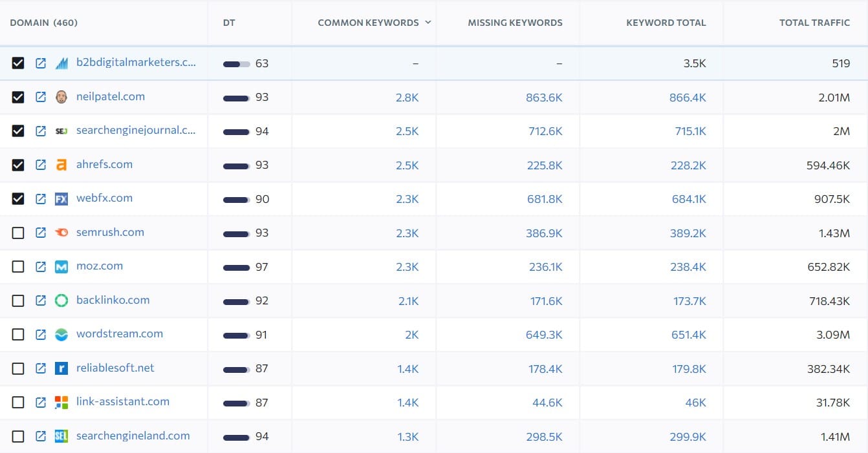Sort by Domain column header

[x=44, y=23]
